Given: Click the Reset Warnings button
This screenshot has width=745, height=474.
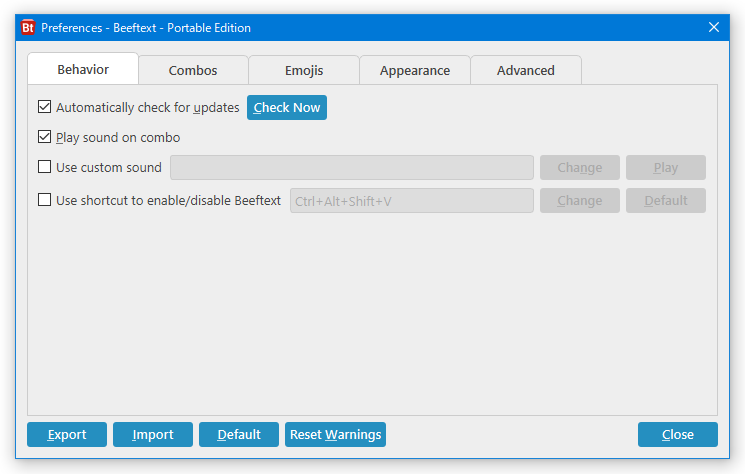Looking at the screenshot, I should [x=335, y=434].
